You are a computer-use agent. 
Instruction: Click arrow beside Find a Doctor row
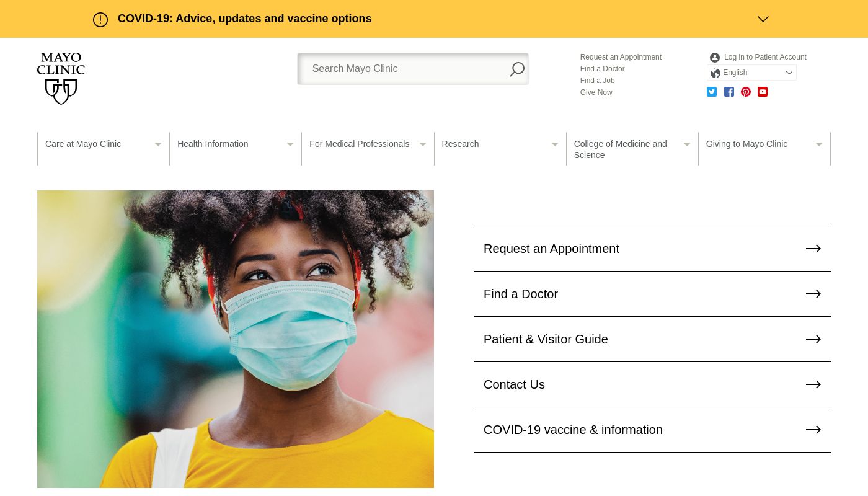click(x=813, y=294)
